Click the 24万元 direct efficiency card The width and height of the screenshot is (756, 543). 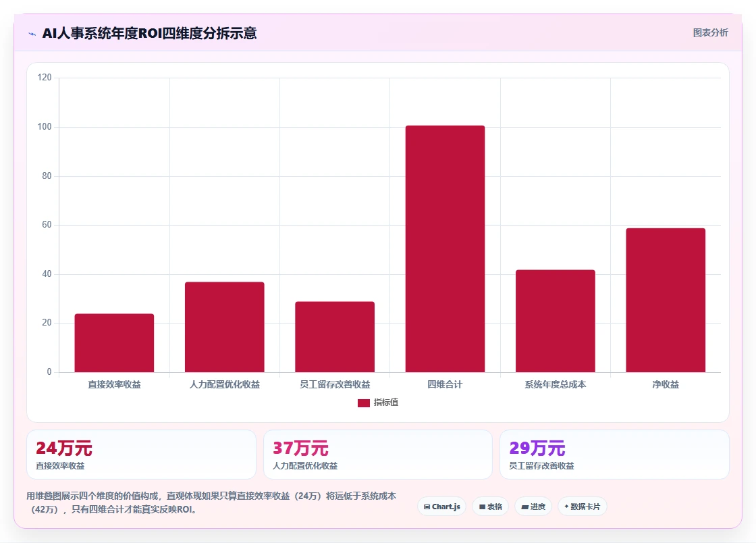click(x=141, y=455)
